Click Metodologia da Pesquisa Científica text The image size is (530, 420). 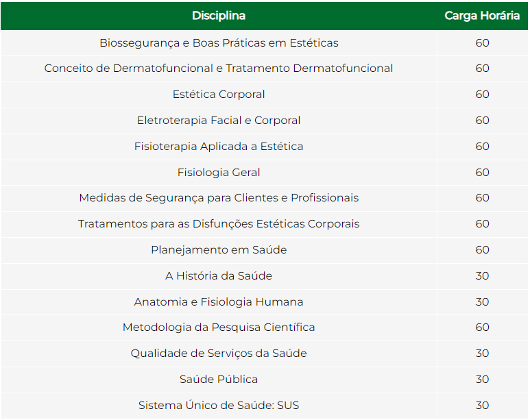(219, 328)
